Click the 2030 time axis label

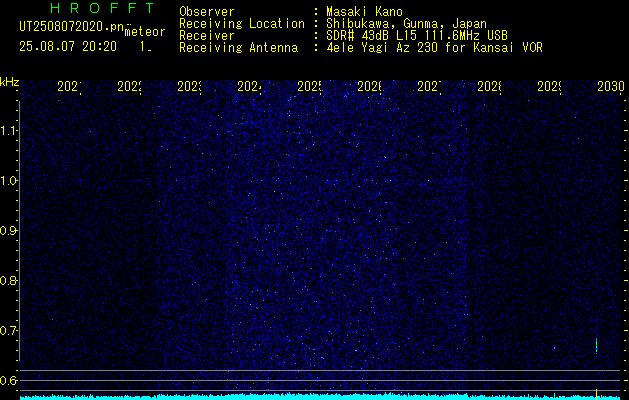click(x=611, y=86)
